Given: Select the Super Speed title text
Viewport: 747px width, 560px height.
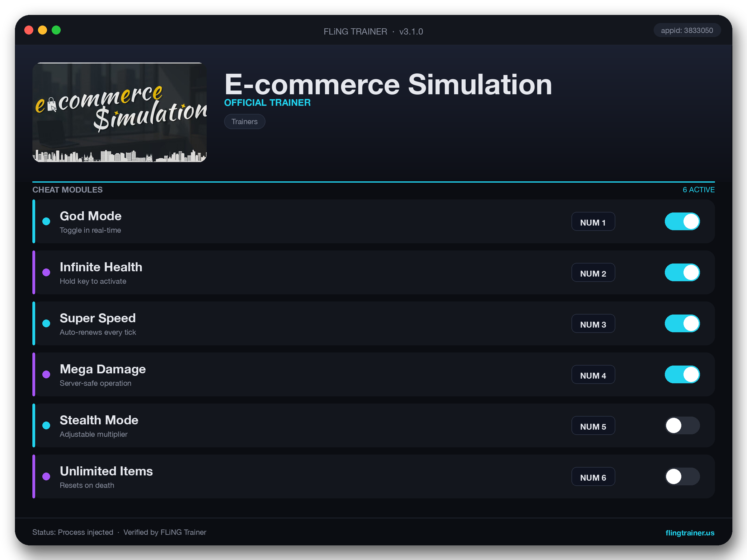Looking at the screenshot, I should 98,318.
